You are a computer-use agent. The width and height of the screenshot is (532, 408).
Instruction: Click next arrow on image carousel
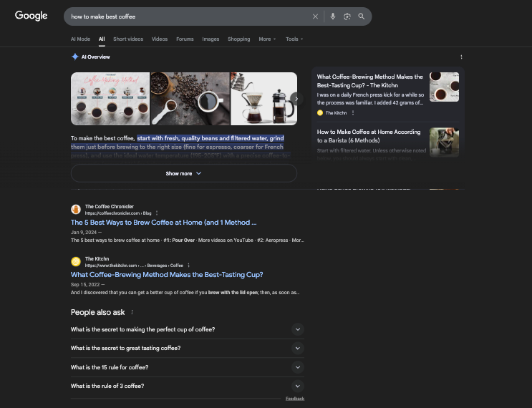[296, 99]
